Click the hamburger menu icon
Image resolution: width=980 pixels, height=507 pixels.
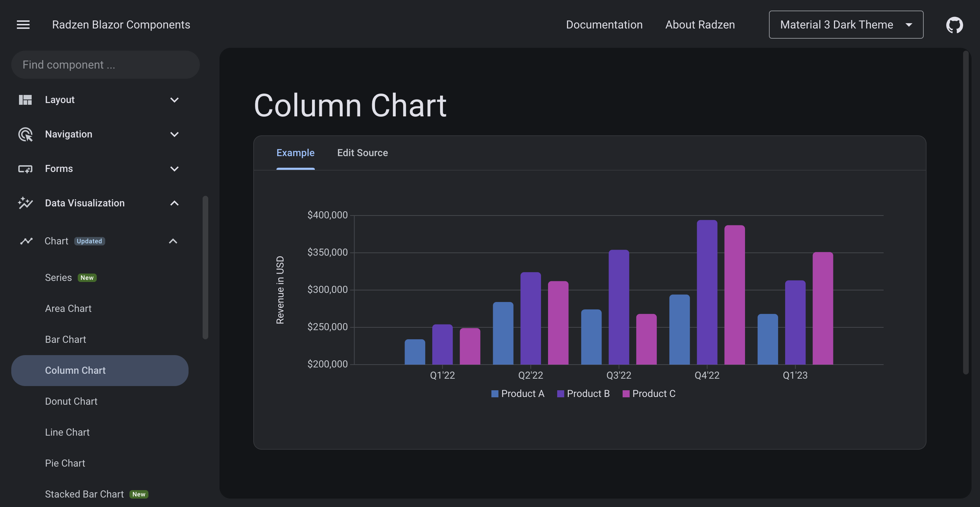[x=23, y=25]
